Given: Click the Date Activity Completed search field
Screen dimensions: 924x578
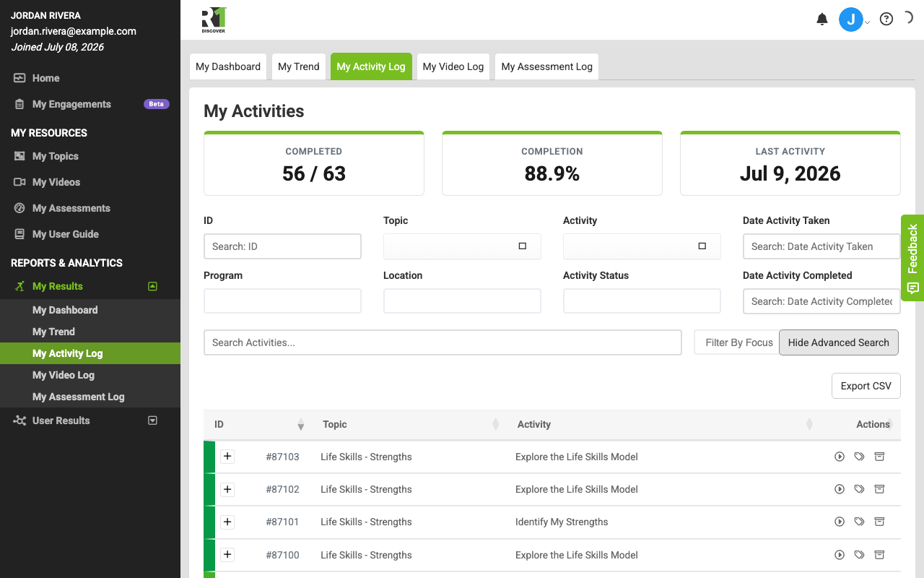Looking at the screenshot, I should [x=821, y=301].
